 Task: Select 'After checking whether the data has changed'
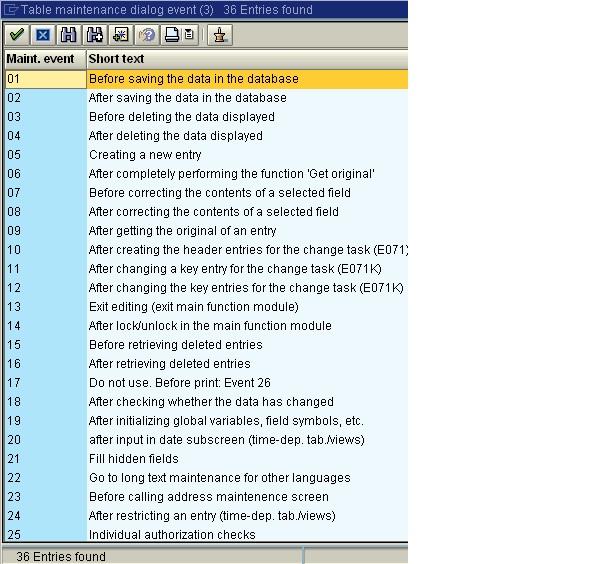click(248, 402)
